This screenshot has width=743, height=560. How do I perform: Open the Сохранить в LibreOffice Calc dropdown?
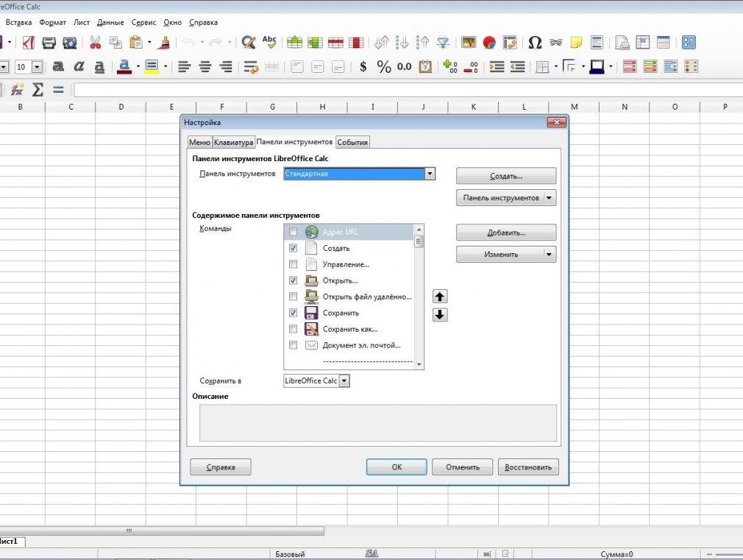(x=344, y=380)
